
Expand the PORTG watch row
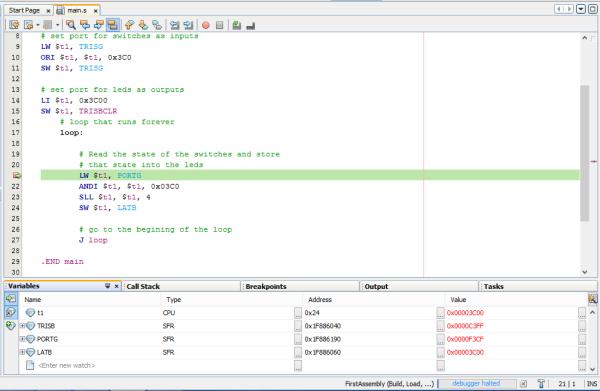pyautogui.click(x=23, y=339)
